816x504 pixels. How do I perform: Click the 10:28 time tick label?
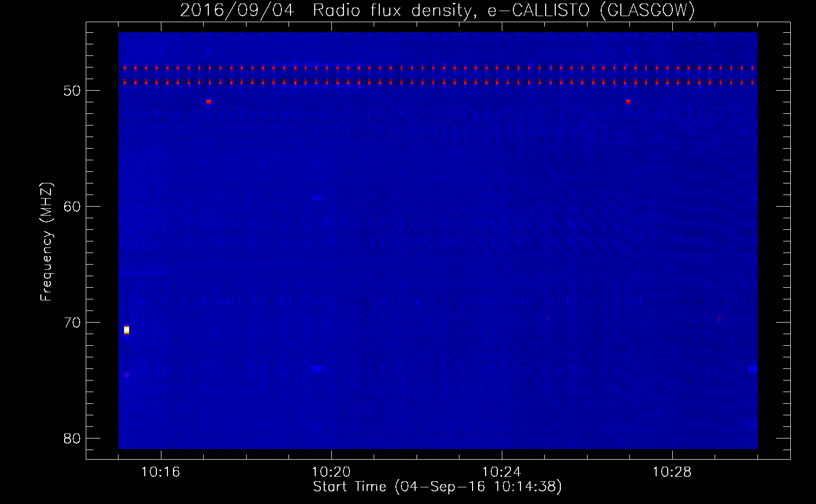point(672,472)
